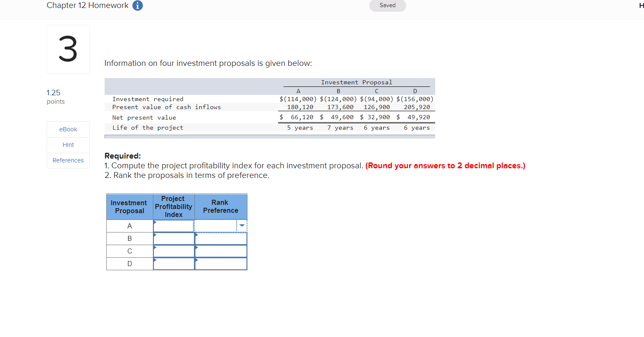Click the '173,600' cash inflow value
644x337 pixels.
[x=340, y=107]
